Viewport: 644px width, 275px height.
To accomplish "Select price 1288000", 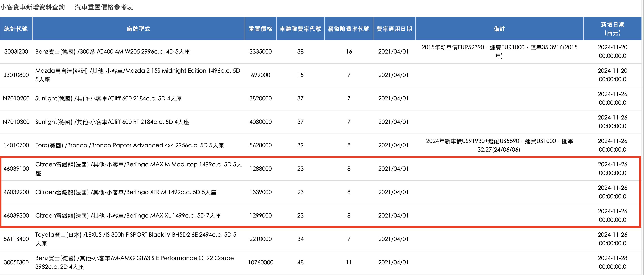I will click(x=260, y=169).
